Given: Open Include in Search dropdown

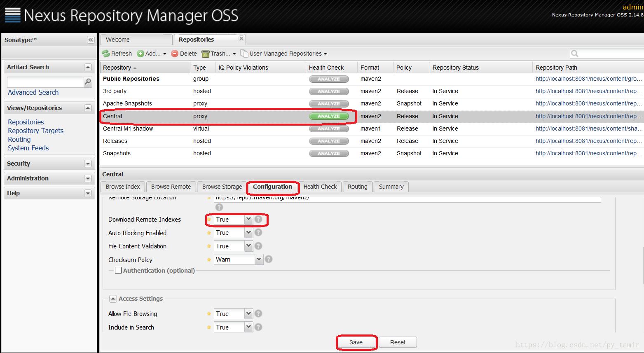Looking at the screenshot, I should [x=248, y=327].
